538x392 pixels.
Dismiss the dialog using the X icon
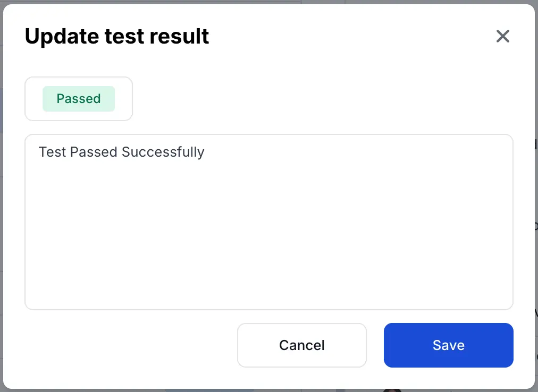click(502, 36)
